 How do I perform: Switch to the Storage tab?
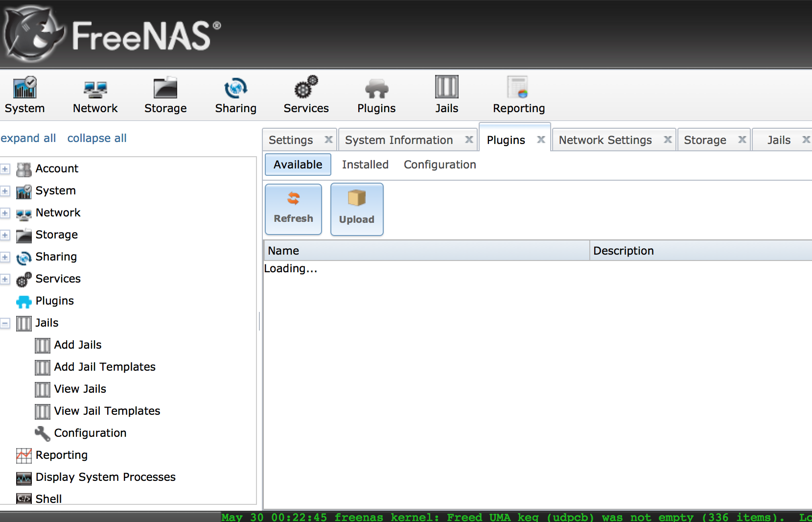point(705,140)
